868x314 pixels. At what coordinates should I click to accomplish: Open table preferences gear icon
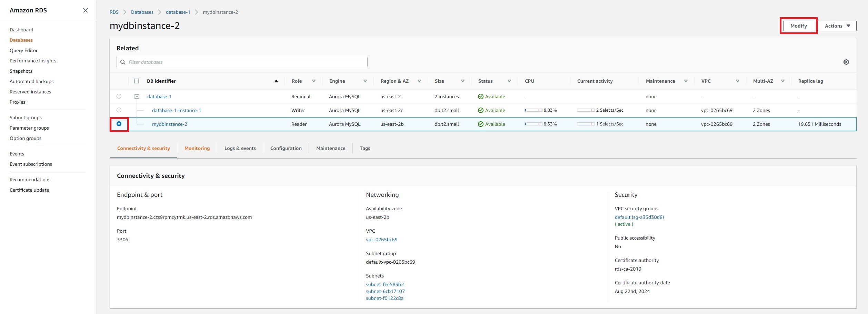pos(846,62)
